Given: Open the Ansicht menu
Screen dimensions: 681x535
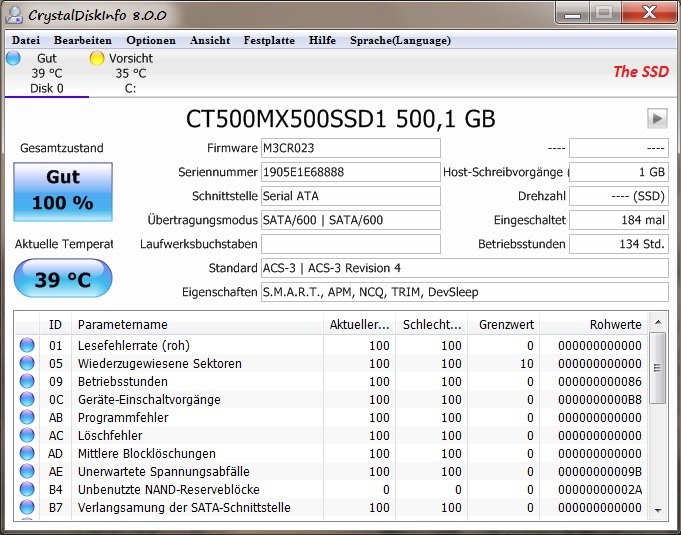Looking at the screenshot, I should pyautogui.click(x=210, y=40).
